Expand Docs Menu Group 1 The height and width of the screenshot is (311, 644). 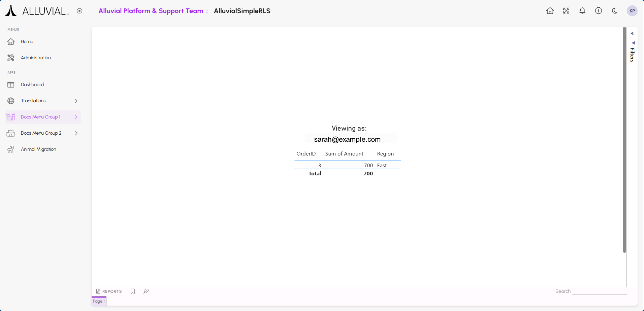click(x=76, y=117)
